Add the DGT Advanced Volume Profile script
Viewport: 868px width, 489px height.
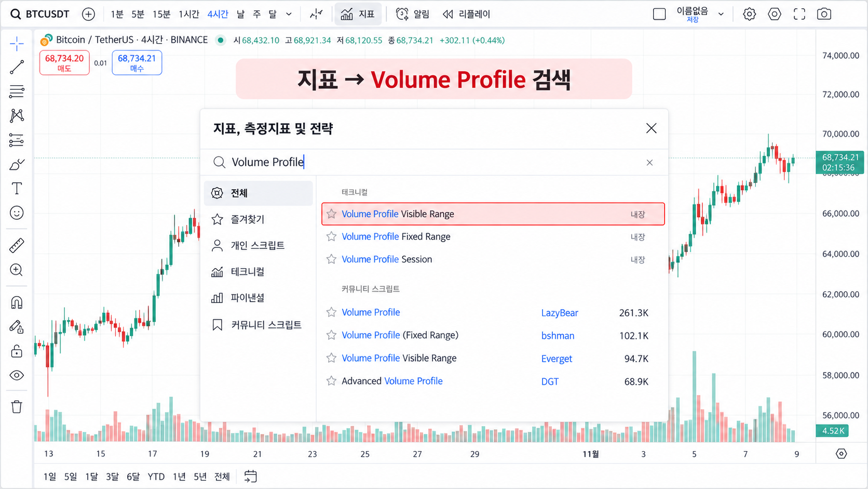coord(493,381)
